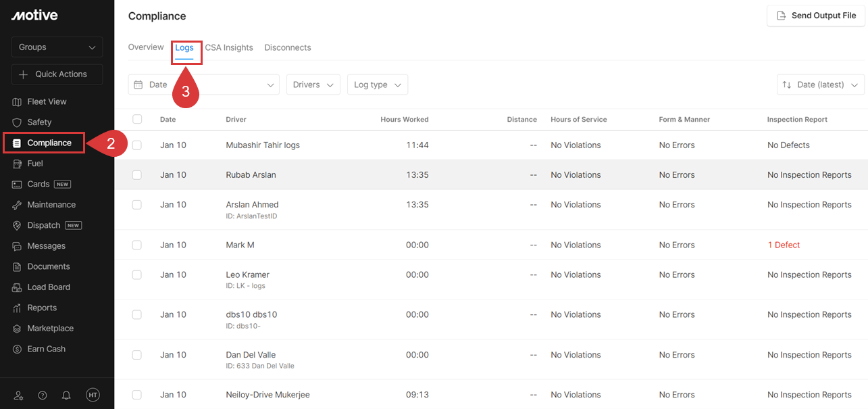
Task: Open the Messages chat icon
Action: tap(17, 246)
